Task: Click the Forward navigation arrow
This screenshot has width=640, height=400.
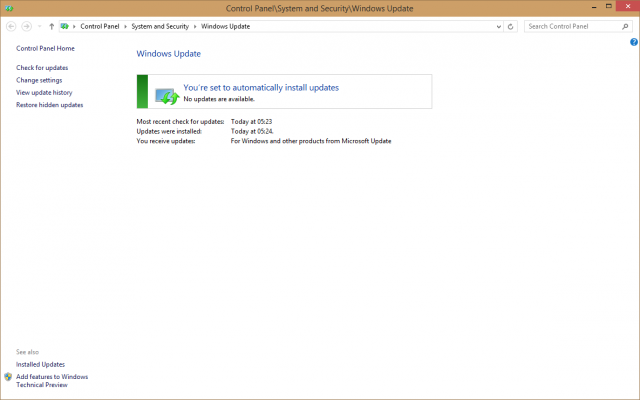Action: coord(27,27)
